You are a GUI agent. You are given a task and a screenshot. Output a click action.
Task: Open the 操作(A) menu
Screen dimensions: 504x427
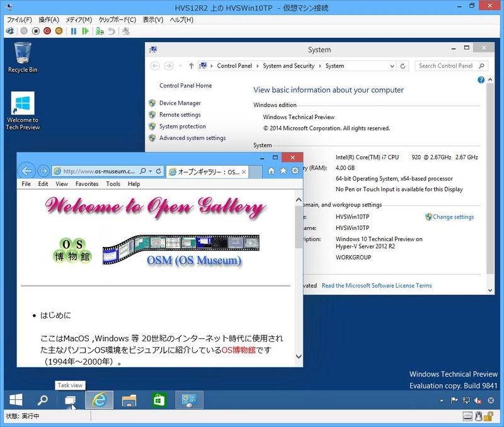point(49,20)
